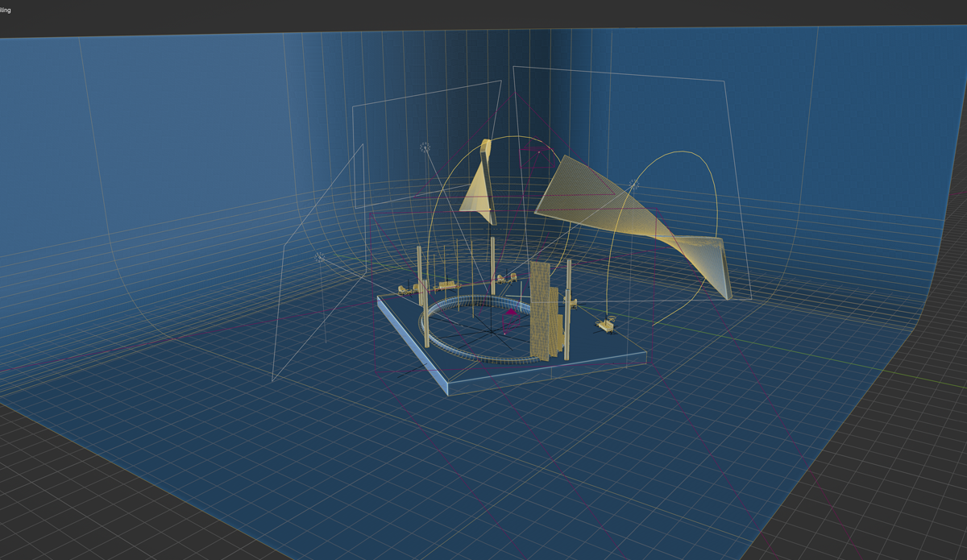The height and width of the screenshot is (560, 967).
Task: Select the tall pillar right of grid wall
Action: tap(569, 309)
